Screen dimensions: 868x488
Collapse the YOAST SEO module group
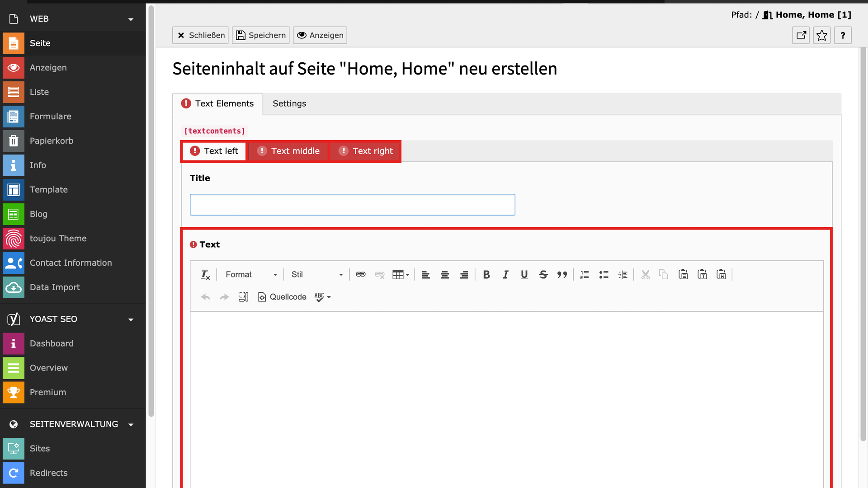[131, 319]
